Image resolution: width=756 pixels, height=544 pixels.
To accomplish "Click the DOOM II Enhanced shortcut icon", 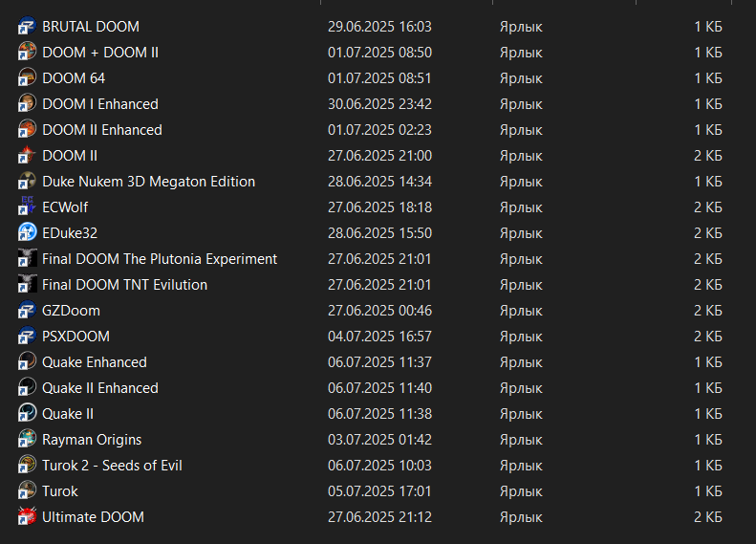I will click(x=27, y=129).
